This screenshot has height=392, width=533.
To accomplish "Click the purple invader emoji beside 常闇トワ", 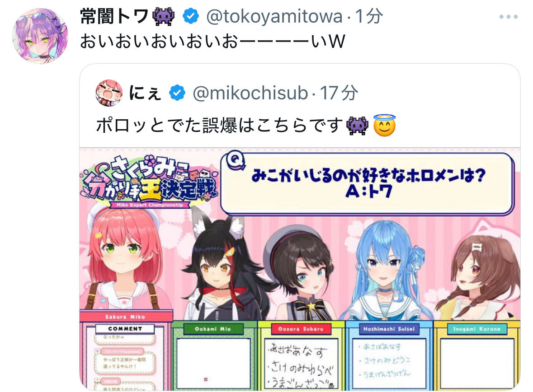I will point(164,16).
